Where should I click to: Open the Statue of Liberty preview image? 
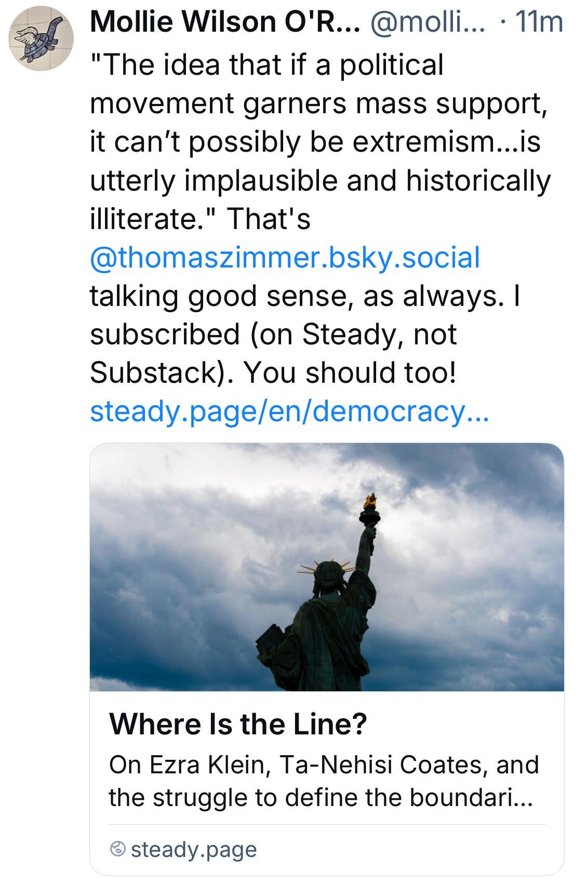(327, 567)
